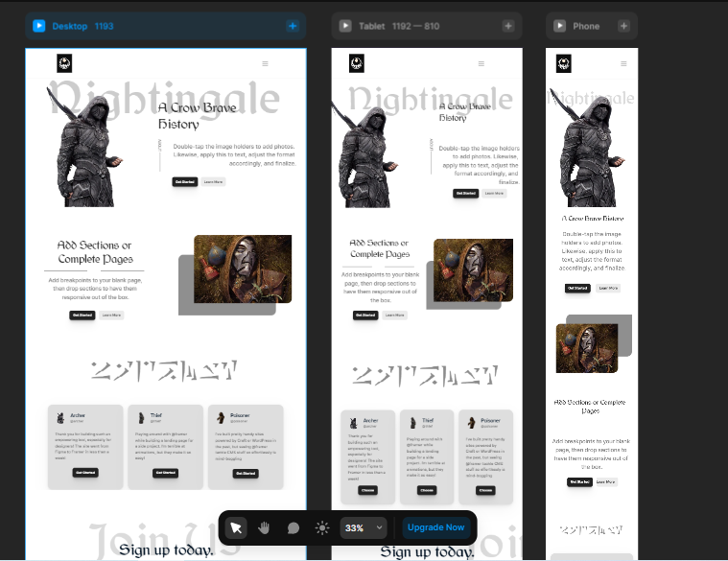Viewport: 728px width, 561px height.
Task: Select the Desktop 1193 breakpoint label
Action: tap(82, 26)
